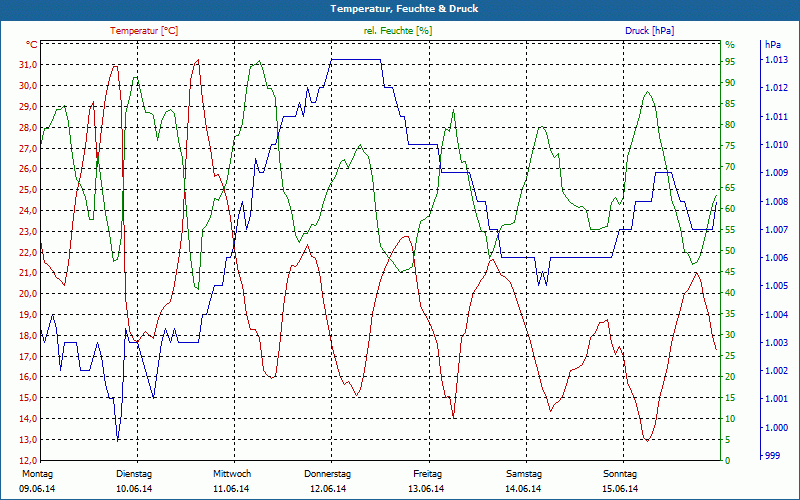Pick the '1.011' pressure axis value
The image size is (800, 500).
coord(776,117)
